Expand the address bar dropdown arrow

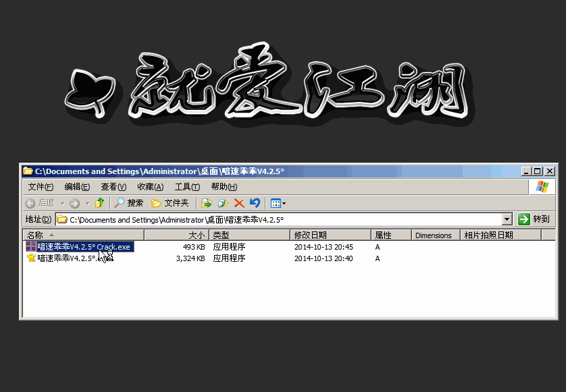click(x=507, y=219)
